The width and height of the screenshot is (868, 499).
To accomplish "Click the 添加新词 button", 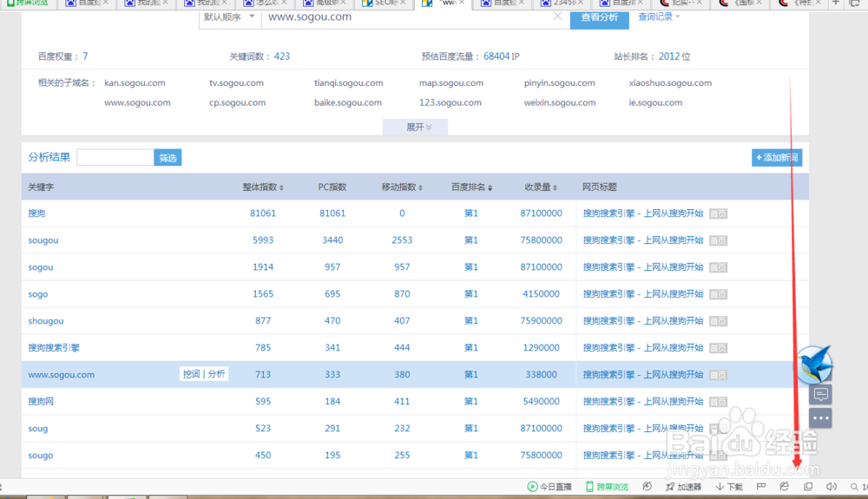I will (777, 158).
